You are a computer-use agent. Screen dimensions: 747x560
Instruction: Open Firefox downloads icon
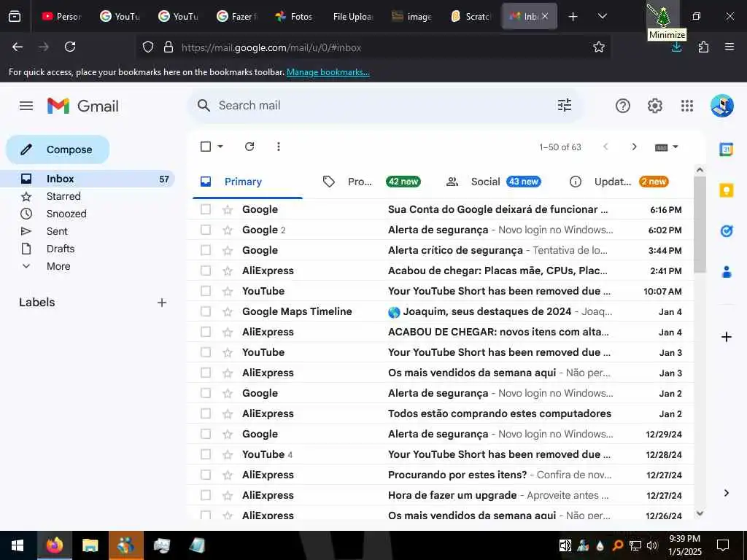(676, 47)
